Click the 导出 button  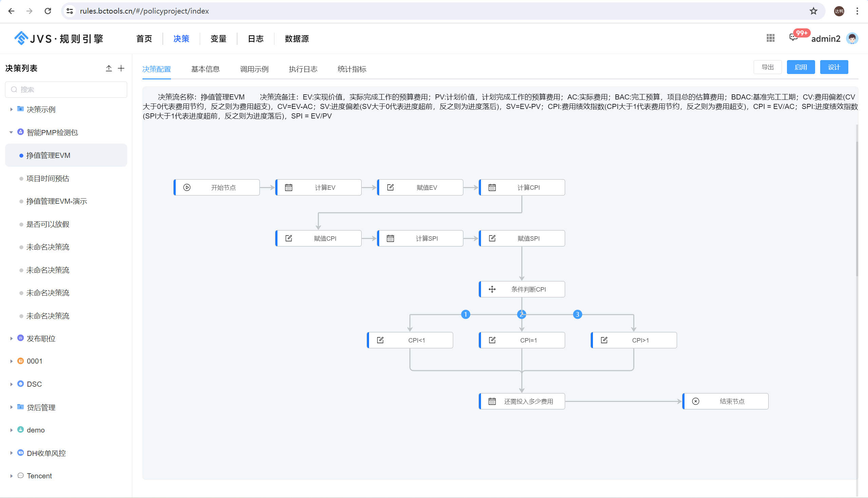[768, 67]
